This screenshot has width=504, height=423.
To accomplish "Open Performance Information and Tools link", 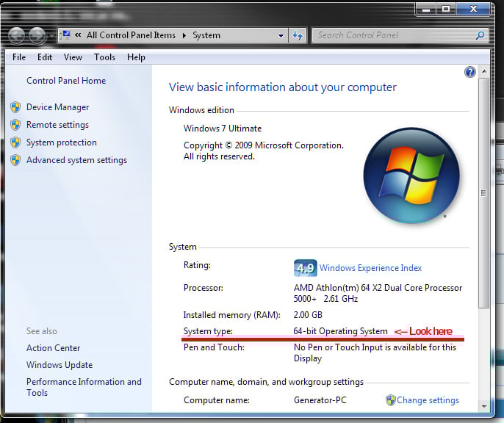I will pos(84,387).
